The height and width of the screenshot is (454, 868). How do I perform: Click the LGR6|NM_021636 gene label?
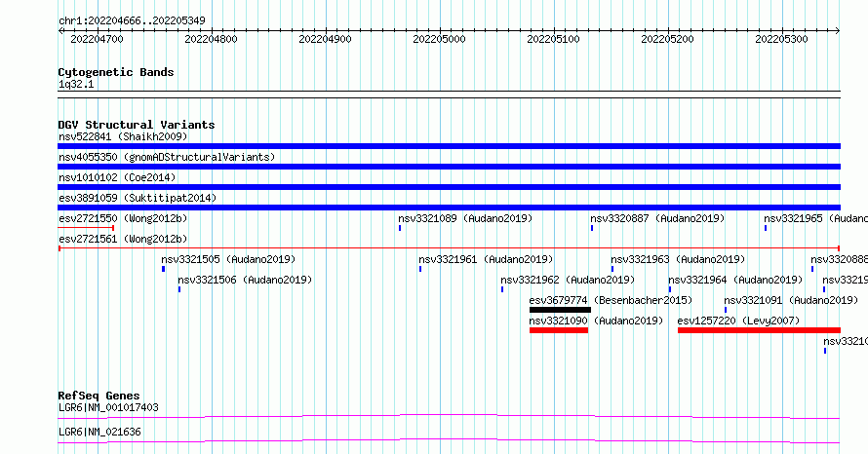(x=99, y=432)
